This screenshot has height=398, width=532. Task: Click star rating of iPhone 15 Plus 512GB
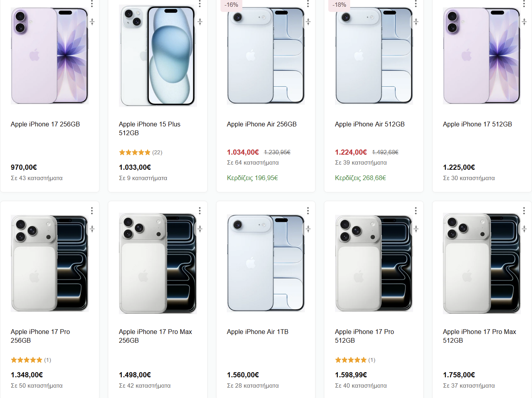135,152
